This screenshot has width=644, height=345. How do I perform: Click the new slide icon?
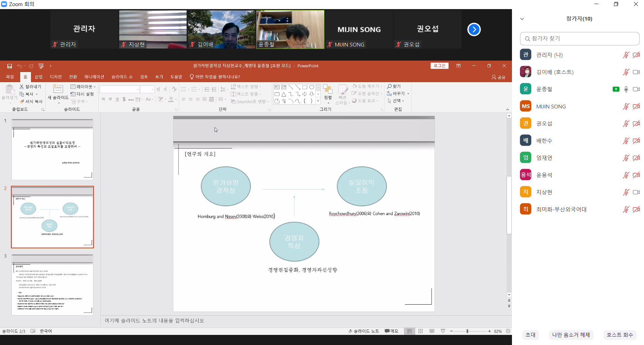point(58,89)
